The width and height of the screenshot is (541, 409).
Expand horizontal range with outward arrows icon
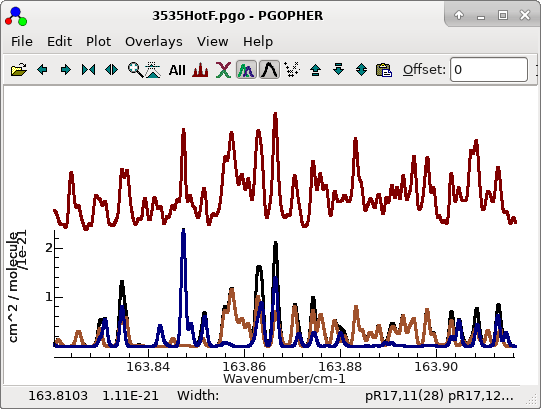click(x=111, y=70)
